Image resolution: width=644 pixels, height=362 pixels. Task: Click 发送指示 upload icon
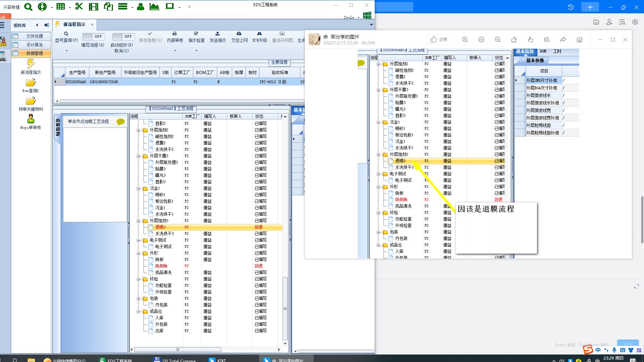[218, 34]
